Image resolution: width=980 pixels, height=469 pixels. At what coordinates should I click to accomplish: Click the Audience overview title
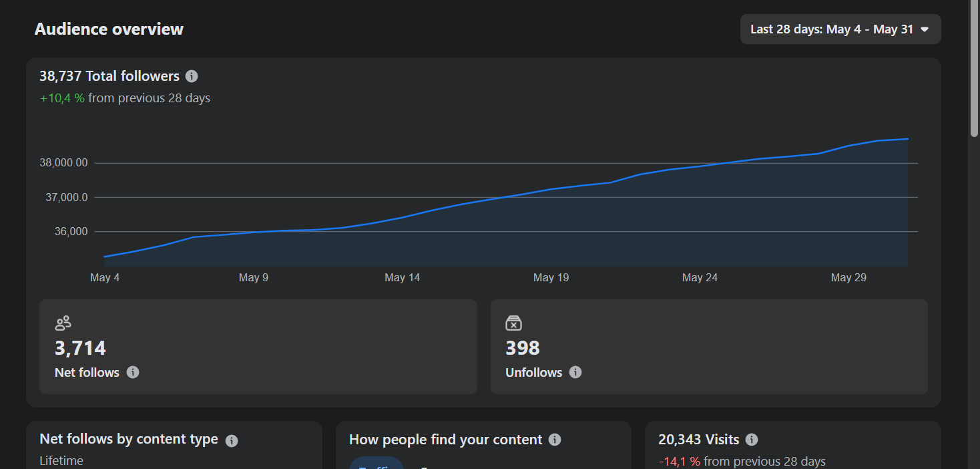pos(109,29)
